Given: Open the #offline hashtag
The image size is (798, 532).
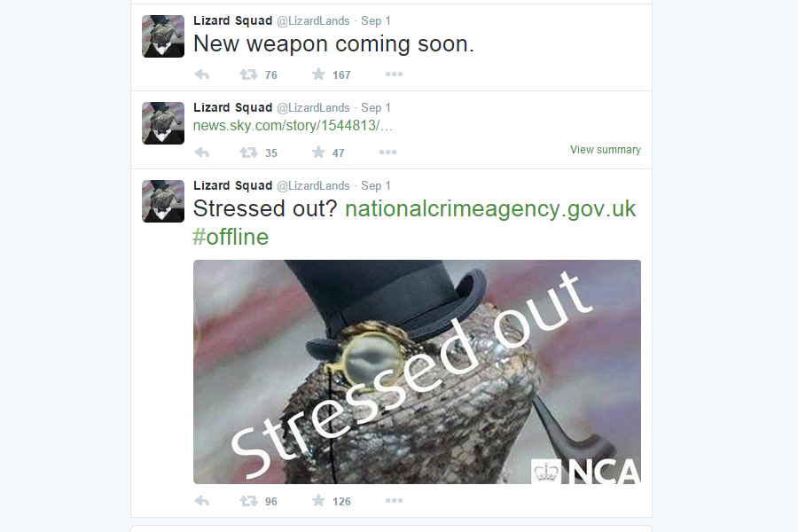Looking at the screenshot, I should point(231,237).
